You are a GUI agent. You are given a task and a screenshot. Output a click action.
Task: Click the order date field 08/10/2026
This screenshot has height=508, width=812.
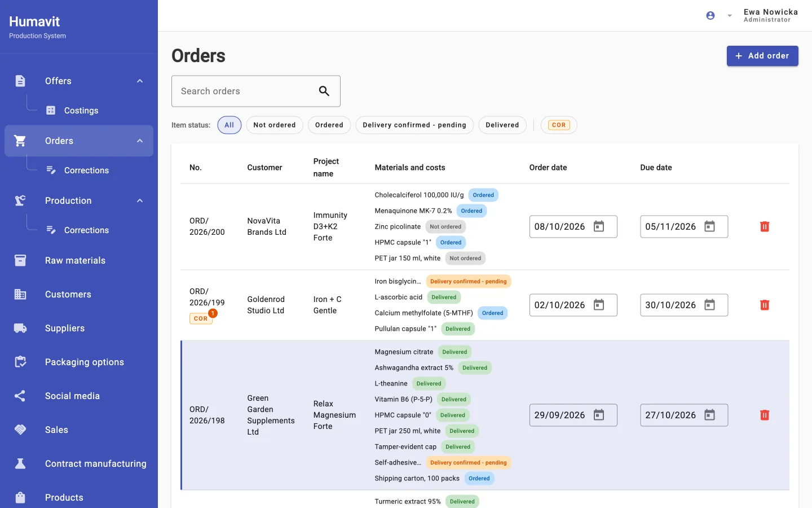[573, 226]
